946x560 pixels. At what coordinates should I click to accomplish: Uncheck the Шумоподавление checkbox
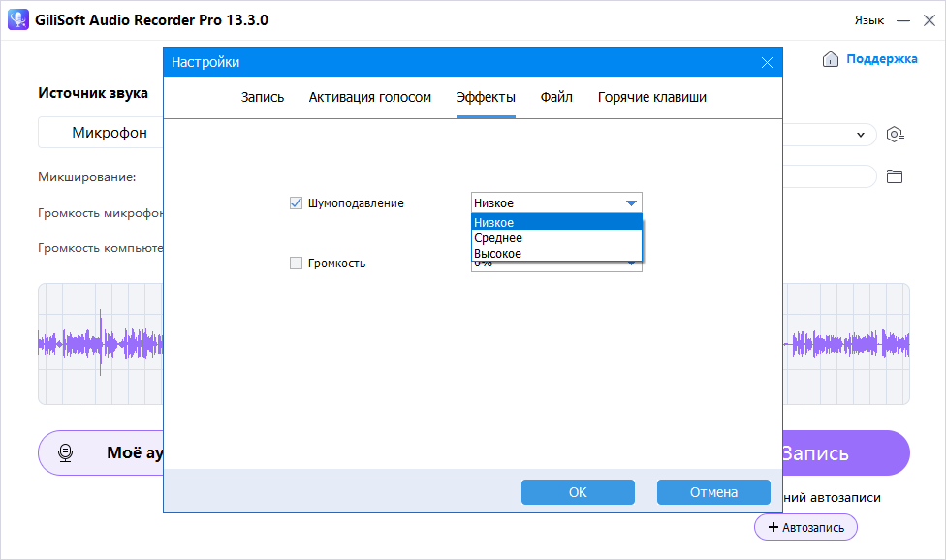296,203
